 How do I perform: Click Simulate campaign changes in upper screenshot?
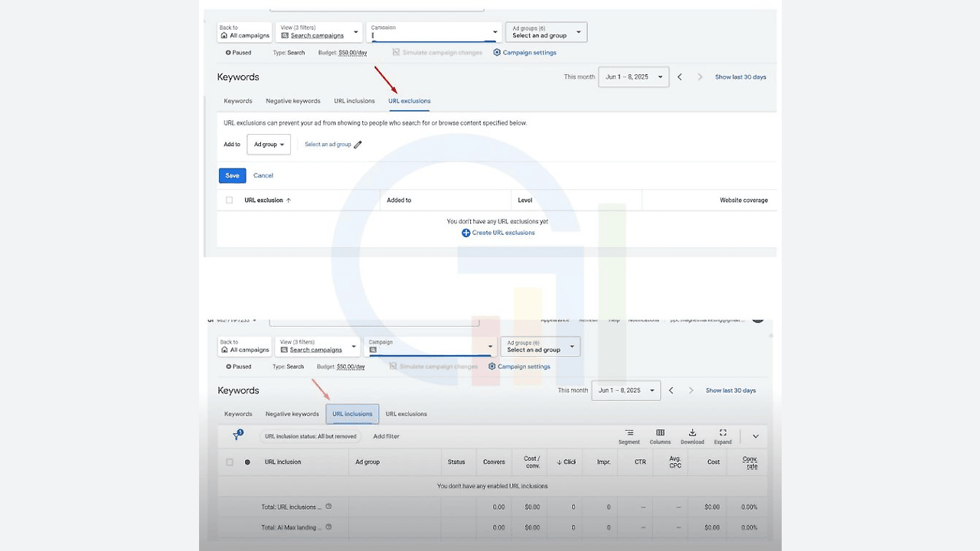(x=437, y=53)
